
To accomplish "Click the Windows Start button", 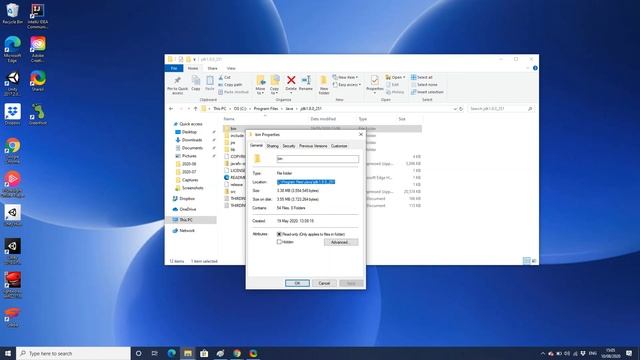I will 8,353.
